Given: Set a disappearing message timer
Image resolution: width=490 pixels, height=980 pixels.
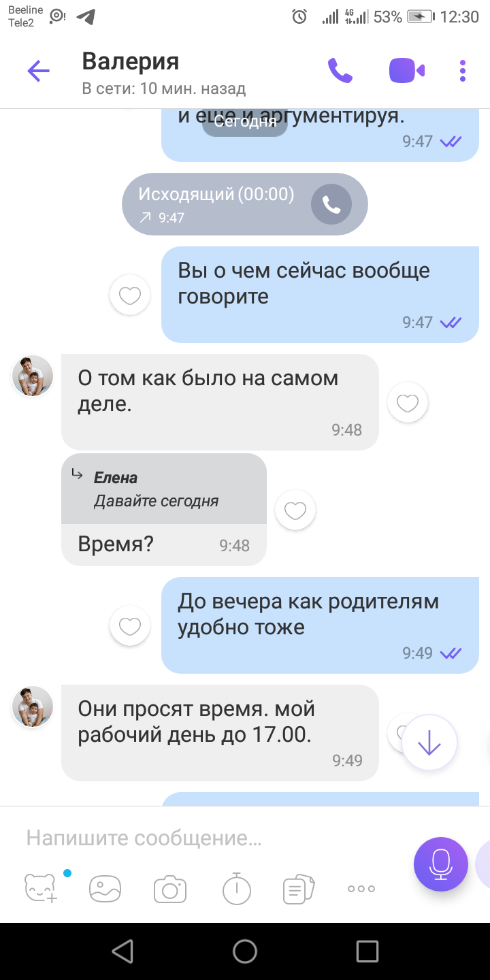Looking at the screenshot, I should [237, 888].
